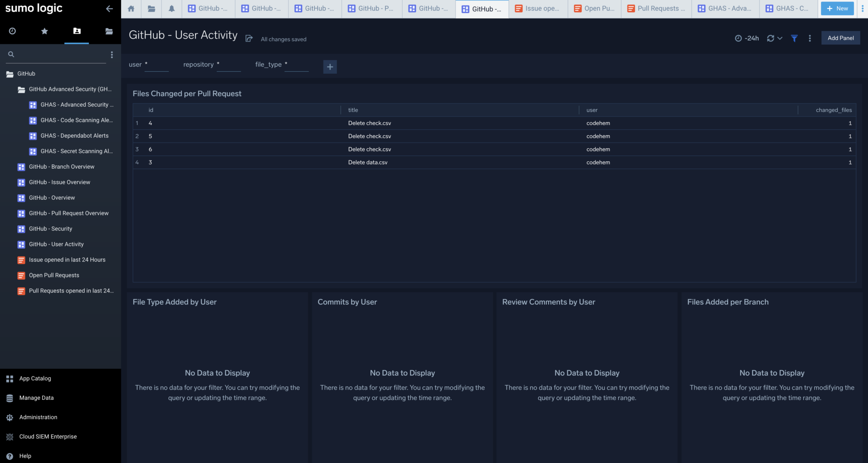Click the notifications bell icon
Image resolution: width=868 pixels, height=463 pixels.
coord(172,8)
